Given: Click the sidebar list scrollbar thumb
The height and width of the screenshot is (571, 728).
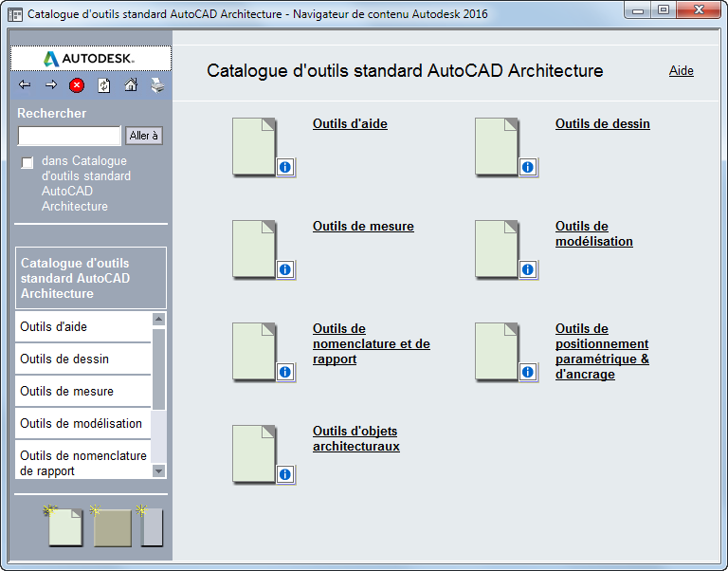Looking at the screenshot, I should [x=158, y=369].
